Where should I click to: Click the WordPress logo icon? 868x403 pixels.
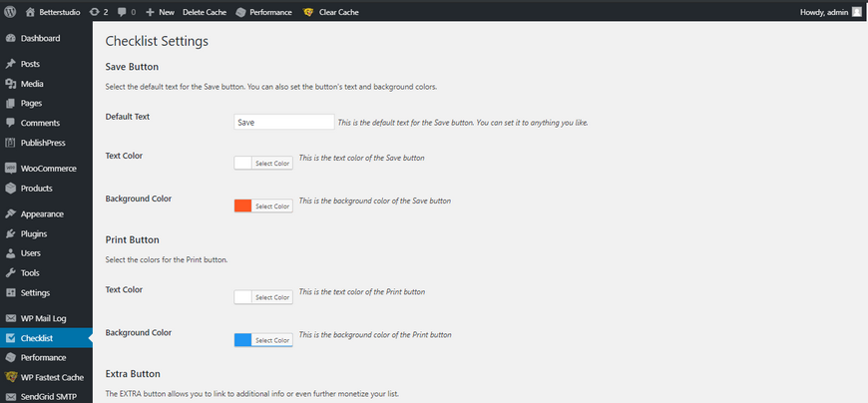click(x=11, y=12)
